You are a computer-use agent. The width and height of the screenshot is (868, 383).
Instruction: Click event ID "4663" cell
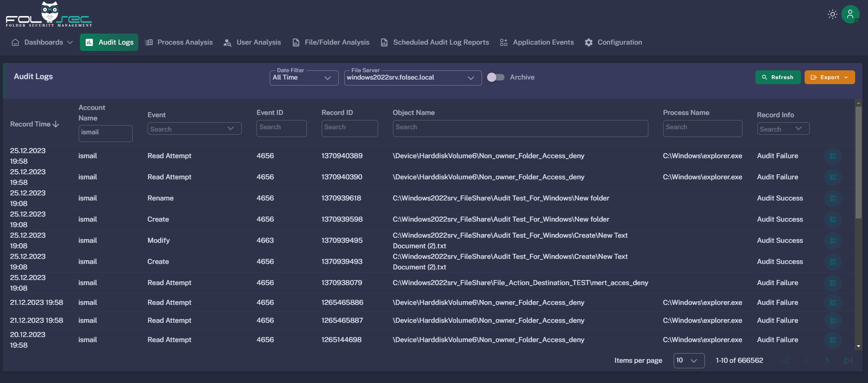coord(265,240)
